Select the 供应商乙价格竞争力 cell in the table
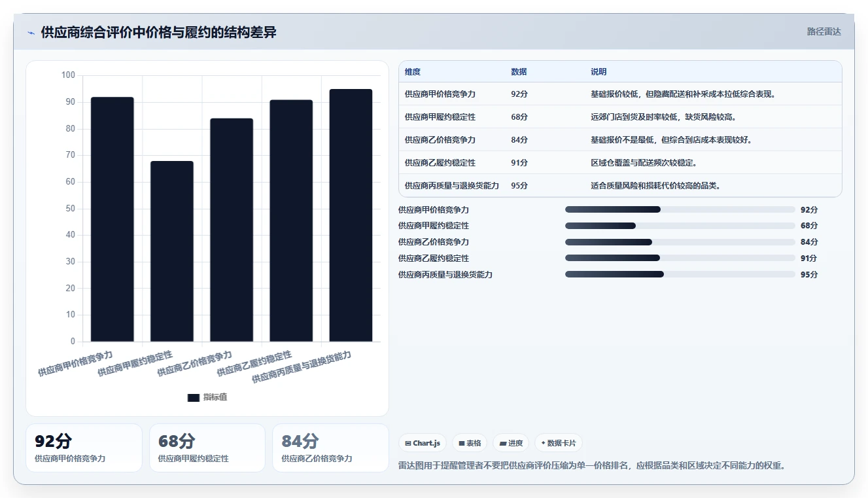 pyautogui.click(x=440, y=140)
